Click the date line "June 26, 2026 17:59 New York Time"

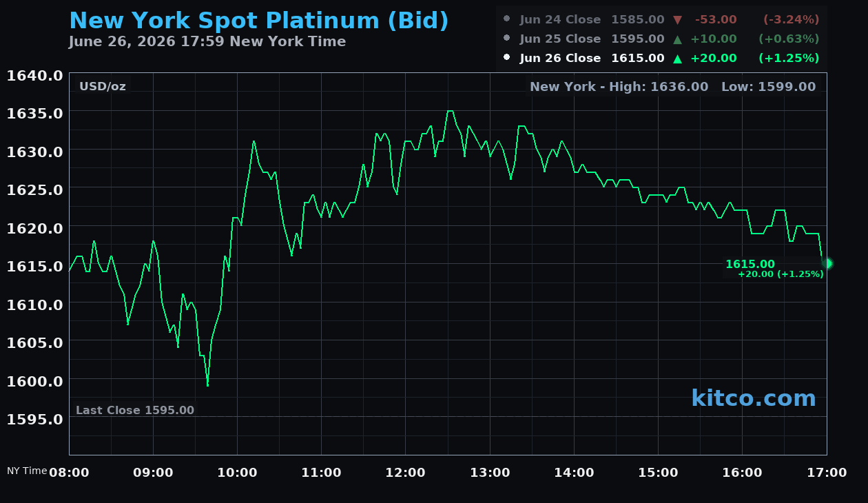pyautogui.click(x=207, y=41)
